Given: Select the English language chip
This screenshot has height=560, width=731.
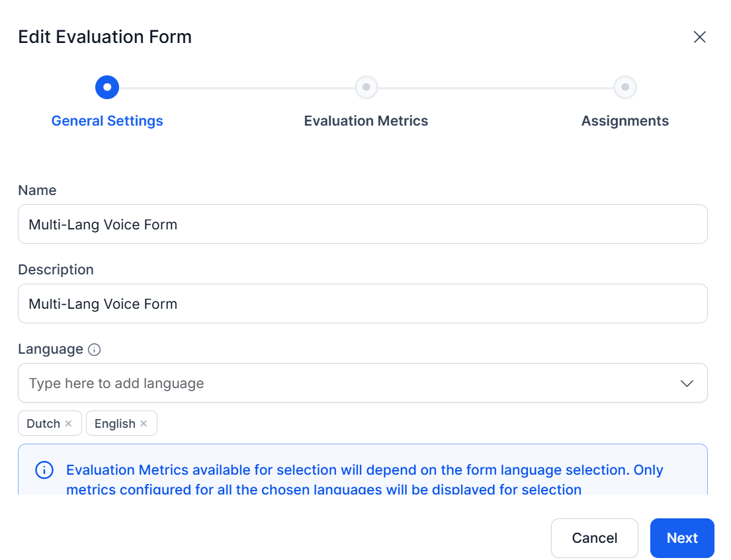Looking at the screenshot, I should (122, 423).
